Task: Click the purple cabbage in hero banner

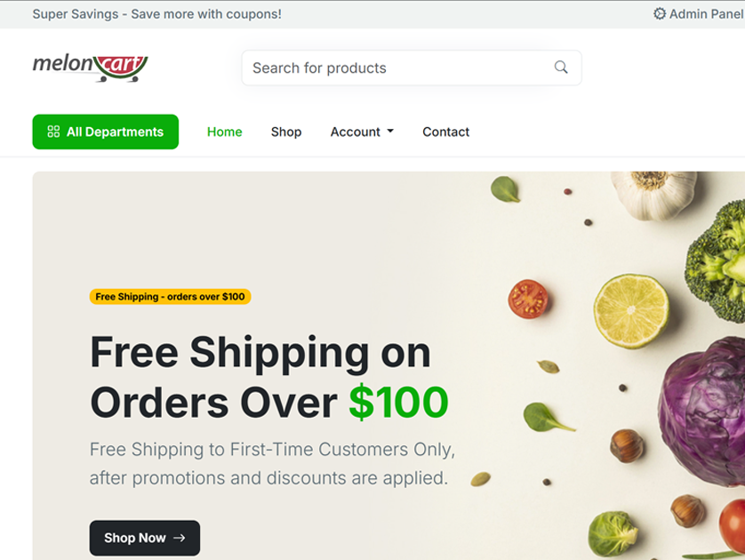Action: pos(702,411)
